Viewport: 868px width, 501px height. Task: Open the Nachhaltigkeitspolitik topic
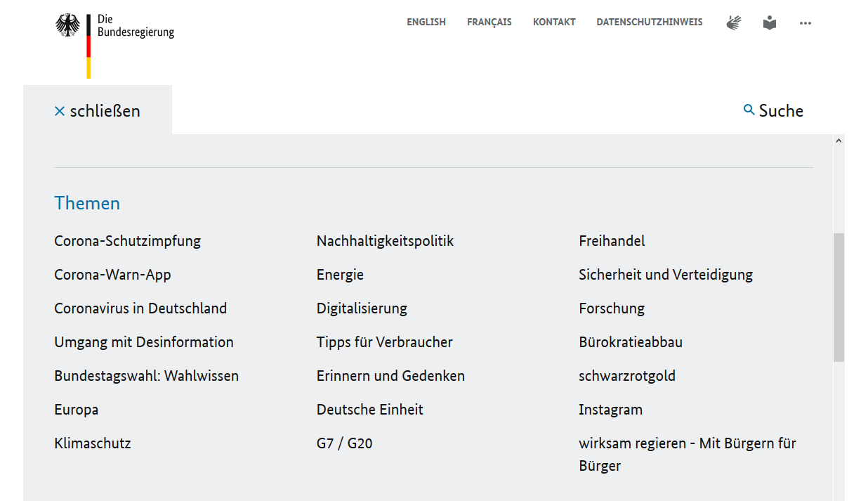click(x=385, y=241)
